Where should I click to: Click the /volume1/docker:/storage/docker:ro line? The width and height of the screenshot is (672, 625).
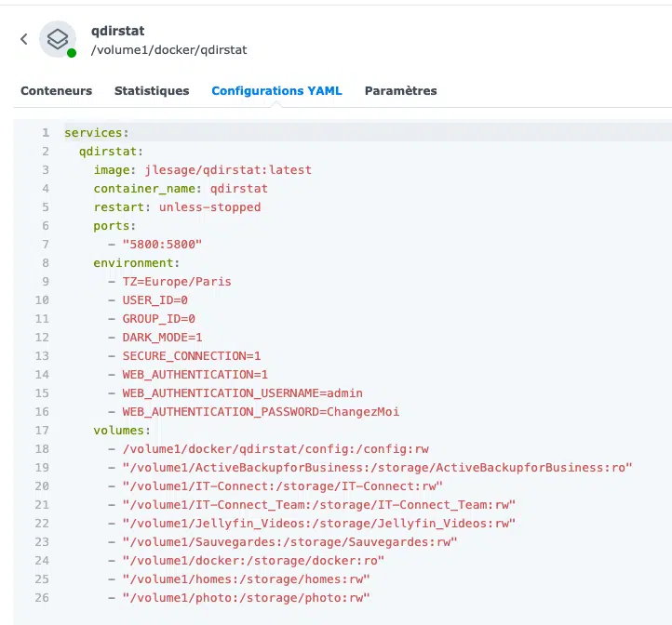(x=253, y=561)
